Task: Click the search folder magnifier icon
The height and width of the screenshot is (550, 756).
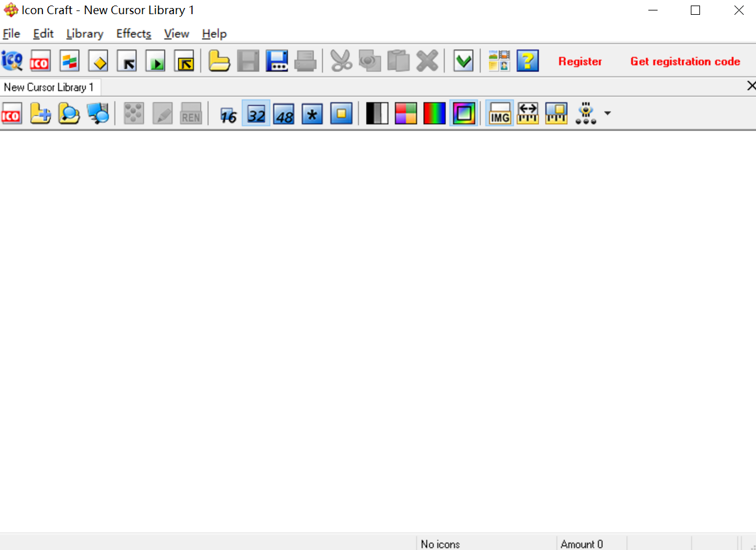Action: point(69,114)
